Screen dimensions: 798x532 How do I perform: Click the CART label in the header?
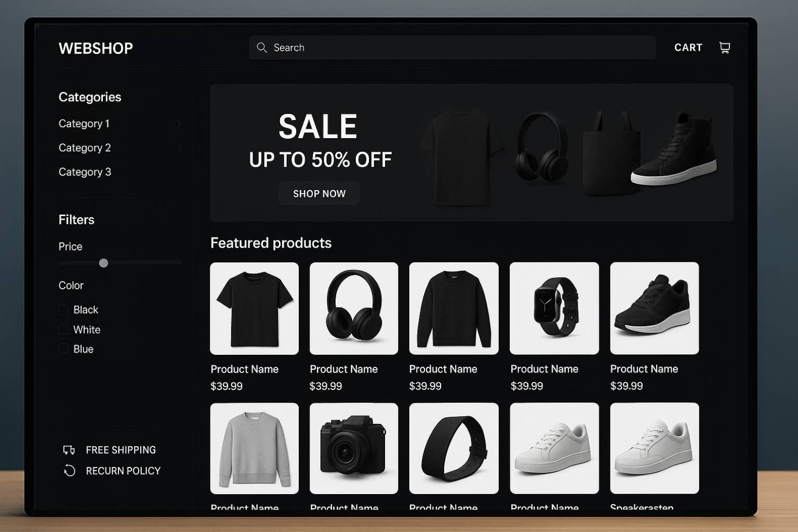click(688, 48)
